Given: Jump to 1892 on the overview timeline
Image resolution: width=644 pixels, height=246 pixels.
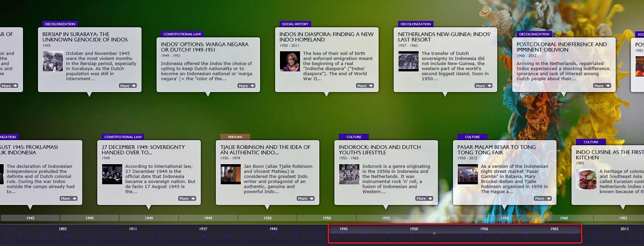Looking at the screenshot, I should [x=63, y=229].
